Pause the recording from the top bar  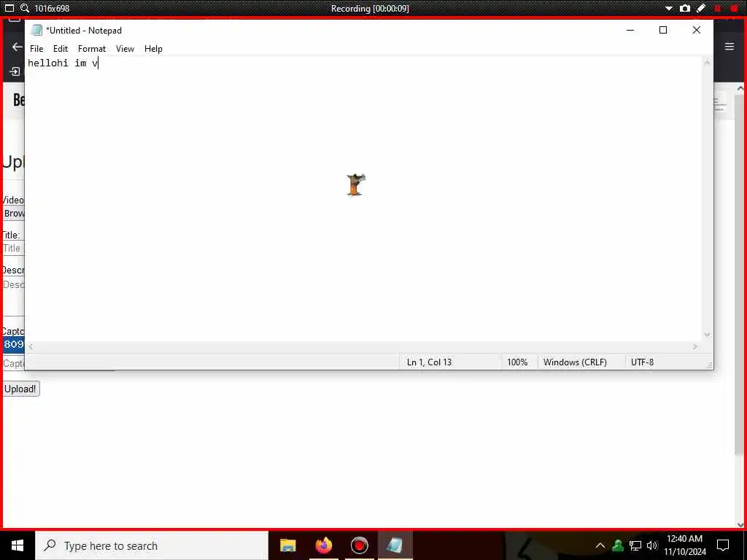click(718, 8)
